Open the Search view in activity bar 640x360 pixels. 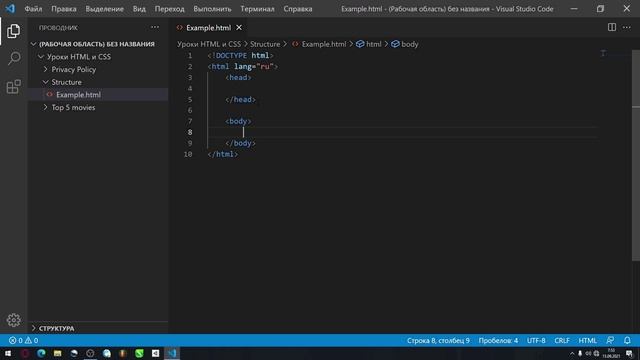click(x=13, y=58)
